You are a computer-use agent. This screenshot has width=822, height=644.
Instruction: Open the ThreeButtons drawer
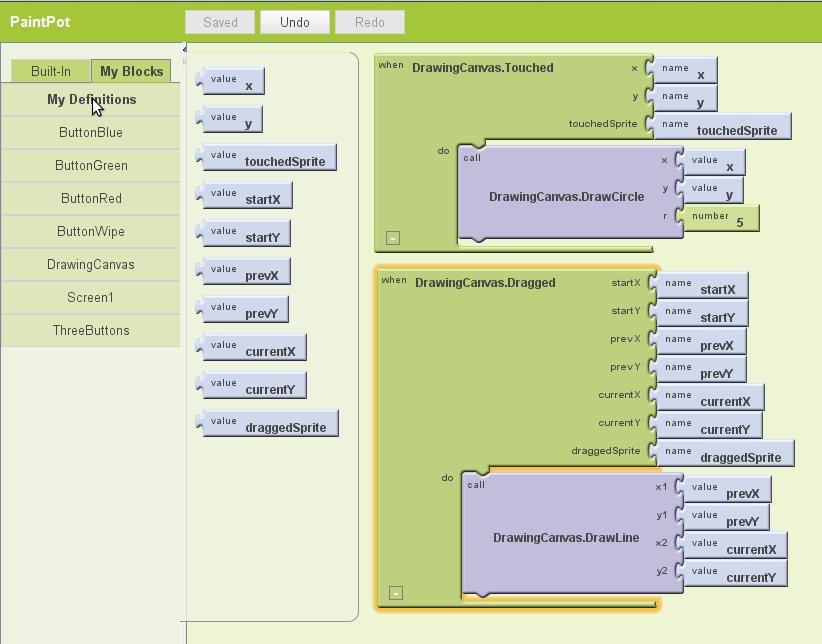tap(91, 330)
